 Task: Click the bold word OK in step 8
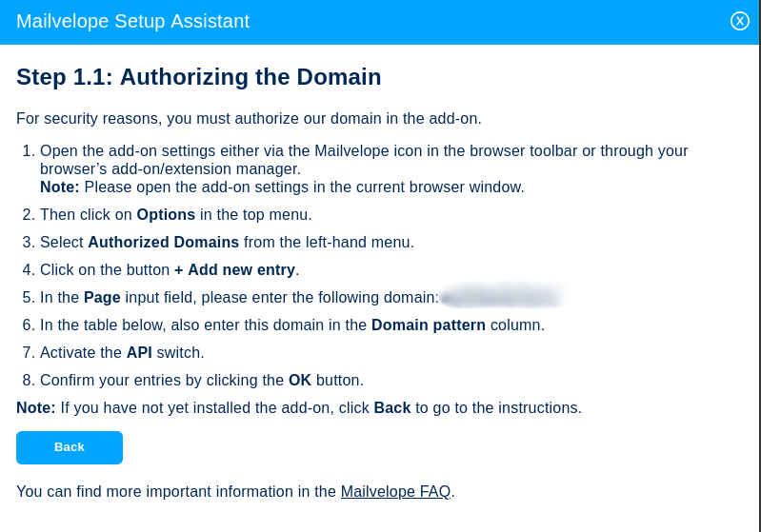[300, 381]
